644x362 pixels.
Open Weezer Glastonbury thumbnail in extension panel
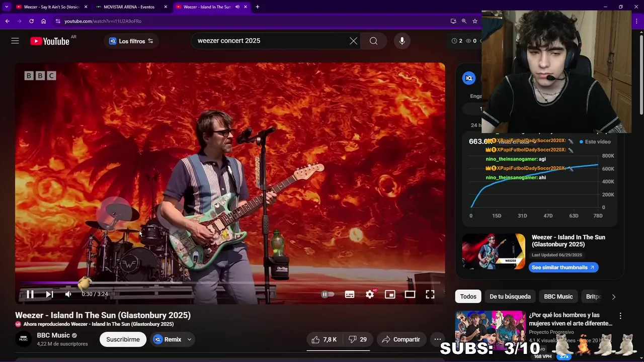point(494,251)
